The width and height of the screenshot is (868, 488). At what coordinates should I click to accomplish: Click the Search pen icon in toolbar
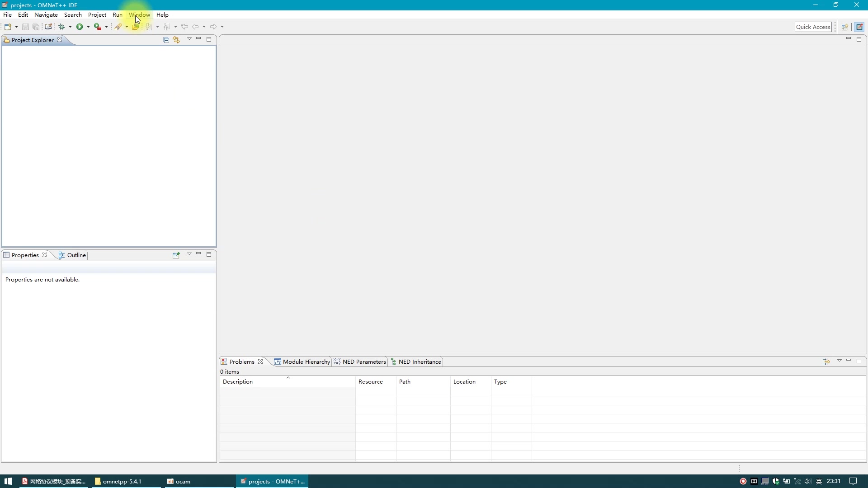(x=118, y=27)
